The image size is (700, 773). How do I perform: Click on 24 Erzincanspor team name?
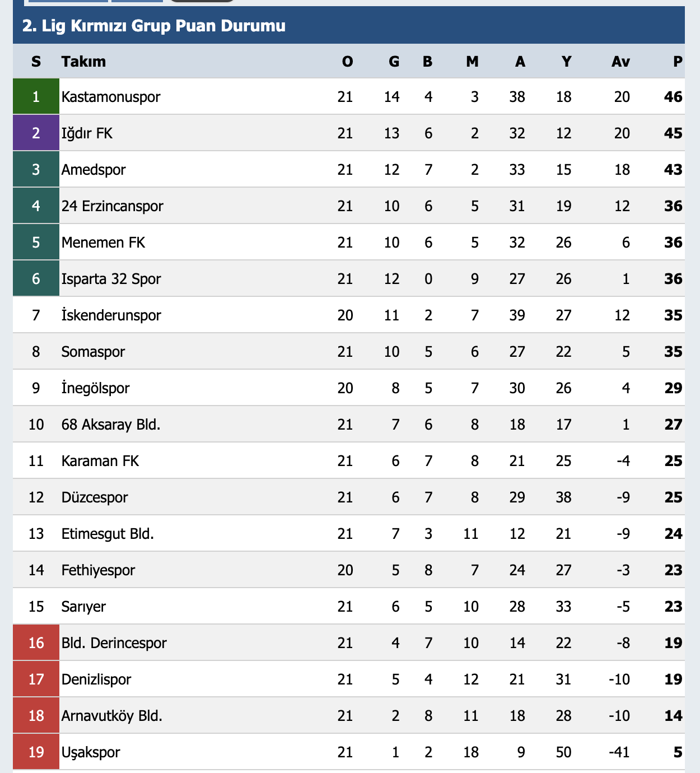point(112,206)
